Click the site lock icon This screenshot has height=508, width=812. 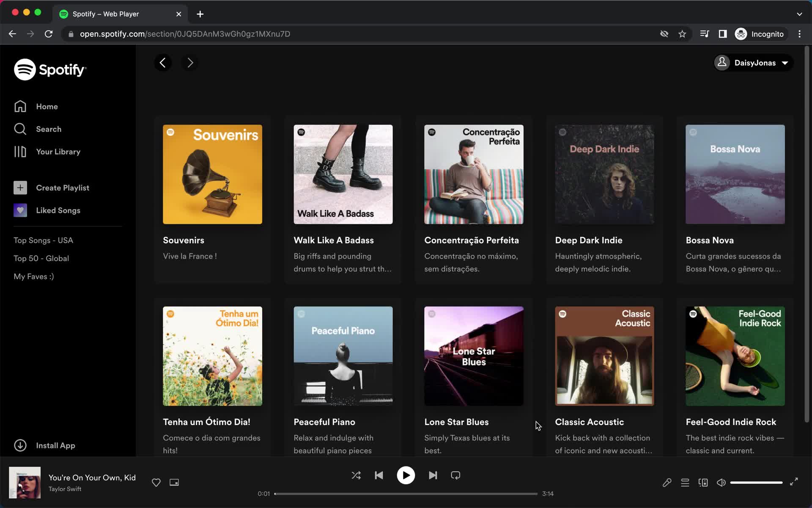tap(71, 34)
